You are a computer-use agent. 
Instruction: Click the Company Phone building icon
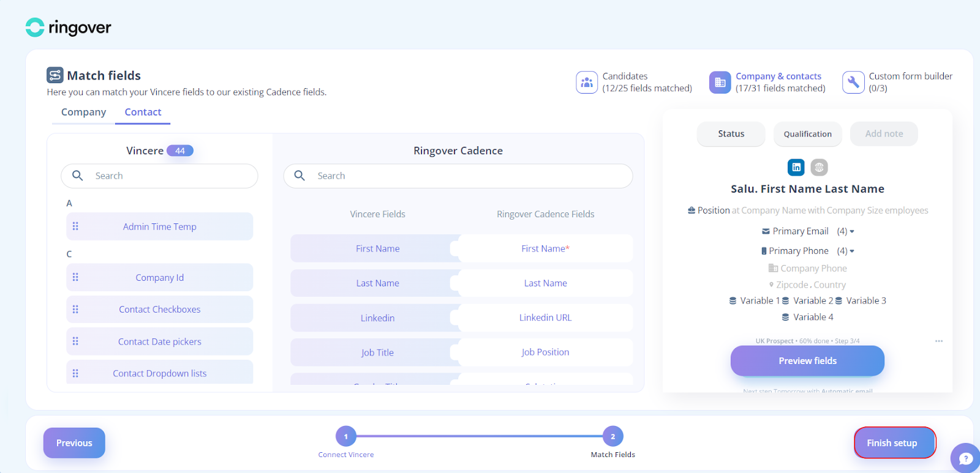point(773,268)
